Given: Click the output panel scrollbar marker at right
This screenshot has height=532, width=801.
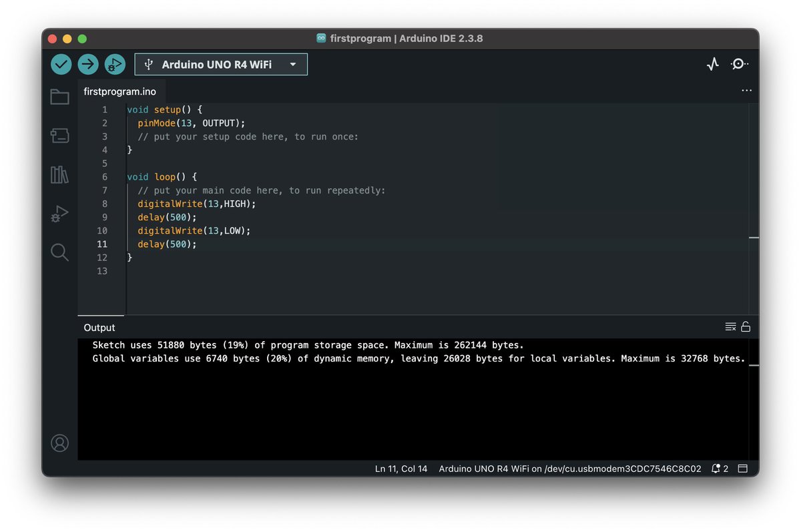Looking at the screenshot, I should coord(754,366).
